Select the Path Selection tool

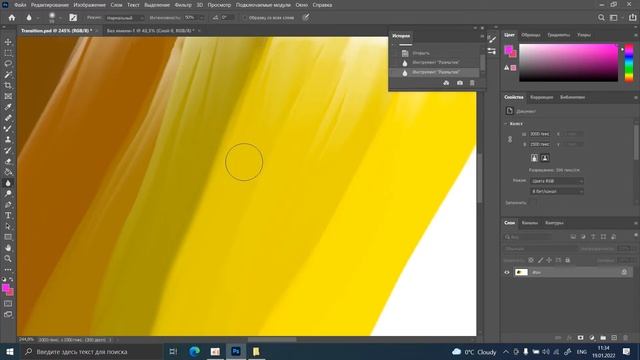tap(8, 226)
